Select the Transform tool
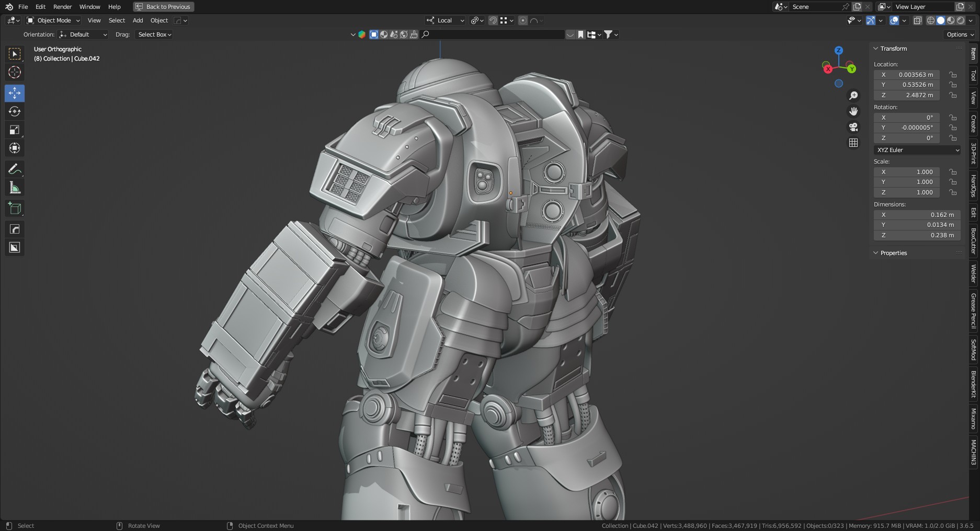Screen dimensions: 980x531 [x=15, y=148]
